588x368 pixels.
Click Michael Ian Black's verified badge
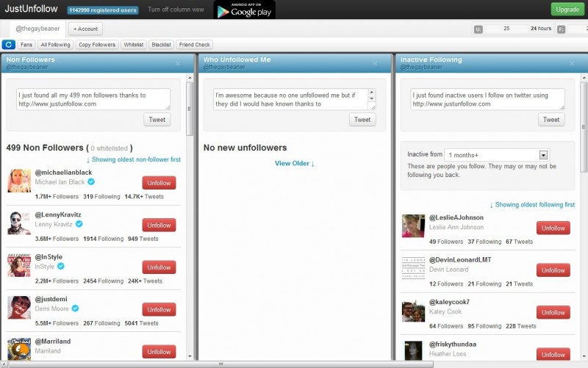click(x=91, y=181)
